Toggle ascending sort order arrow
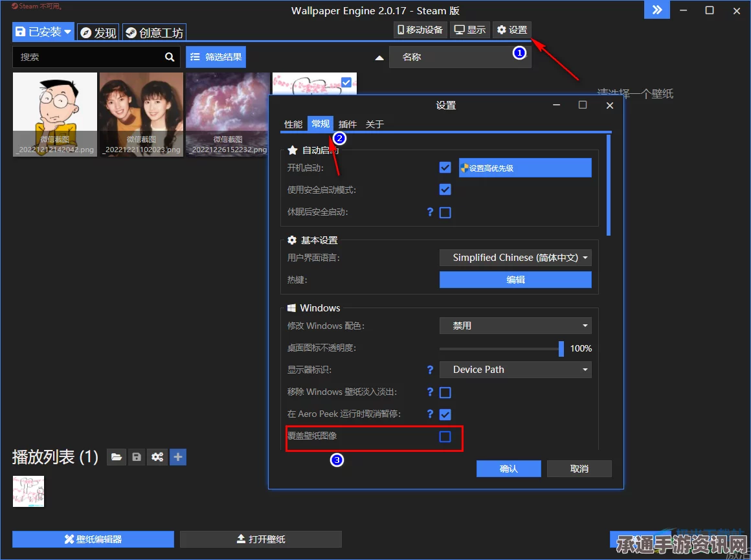The height and width of the screenshot is (560, 751). pyautogui.click(x=379, y=58)
